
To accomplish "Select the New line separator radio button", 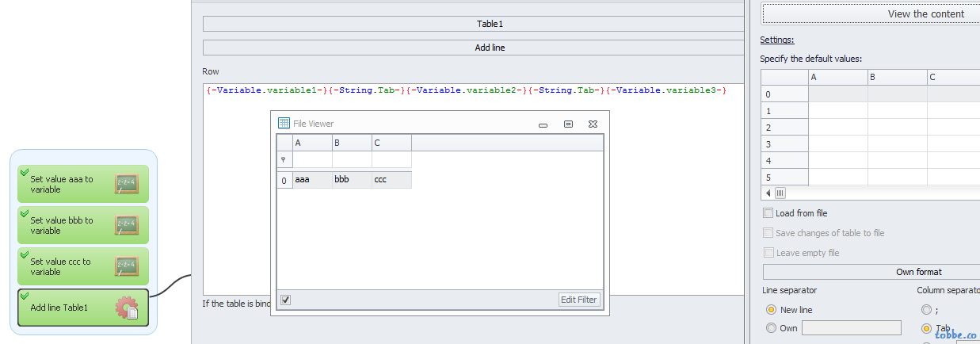I will pyautogui.click(x=771, y=310).
